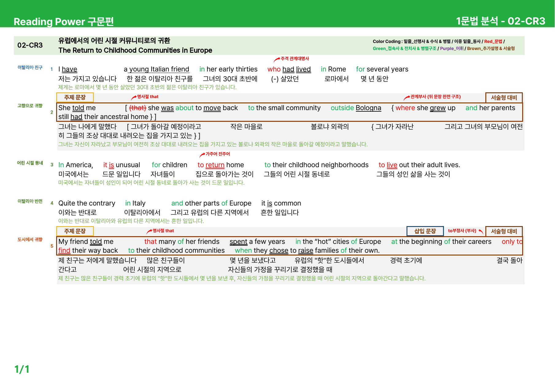Click 'at the beginning of their careers'
The width and height of the screenshot is (555, 392).
pyautogui.click(x=441, y=242)
